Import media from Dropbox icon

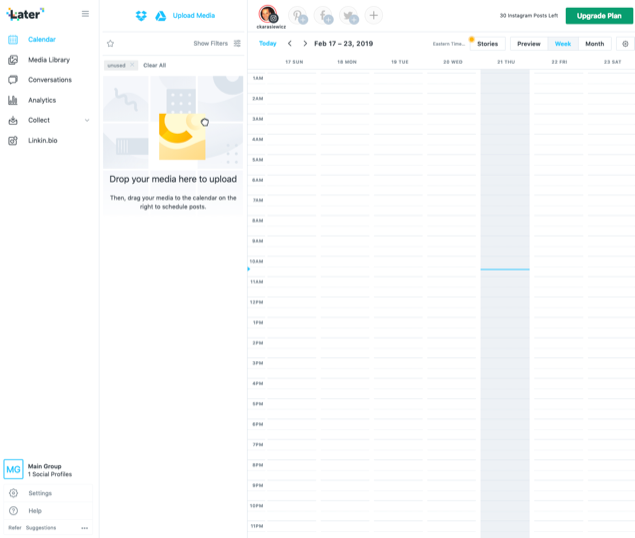[x=141, y=16]
